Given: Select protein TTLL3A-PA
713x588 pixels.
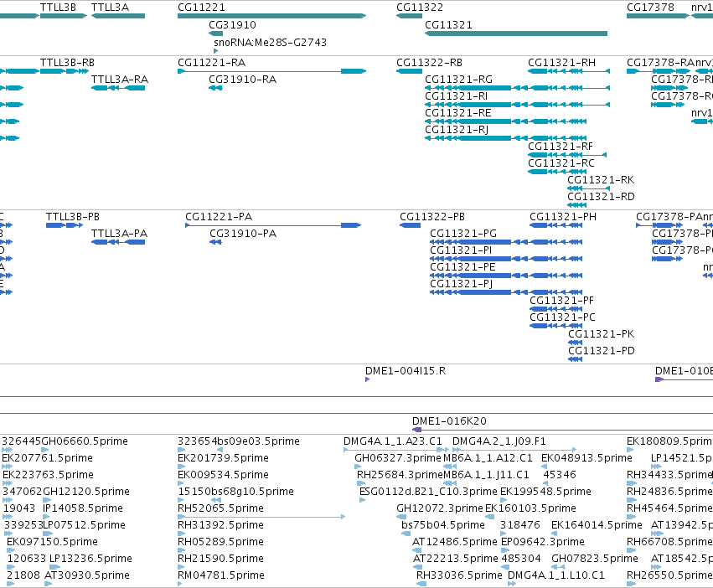Looking at the screenshot, I should pos(119,234).
